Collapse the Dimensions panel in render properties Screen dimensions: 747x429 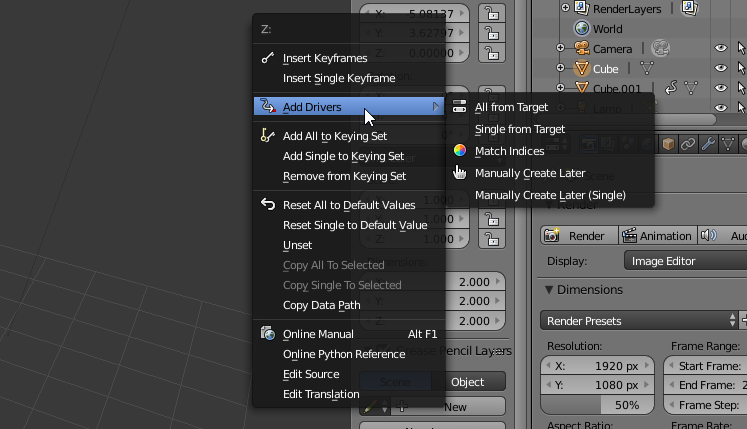[x=549, y=289]
